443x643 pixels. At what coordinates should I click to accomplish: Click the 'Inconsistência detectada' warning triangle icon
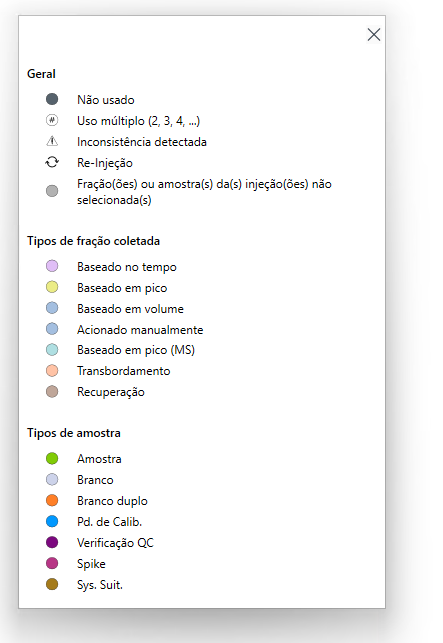tap(52, 141)
